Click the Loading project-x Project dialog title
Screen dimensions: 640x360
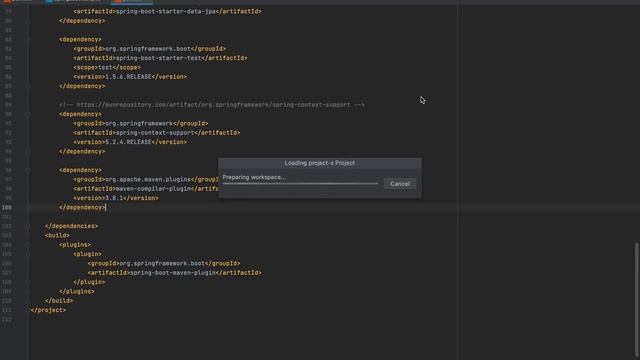(320, 163)
